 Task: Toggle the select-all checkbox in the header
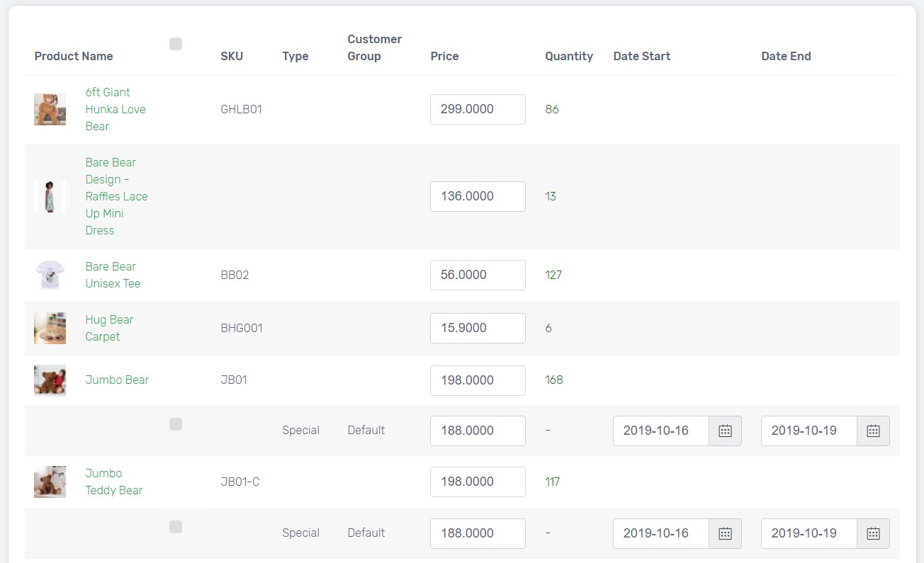176,44
